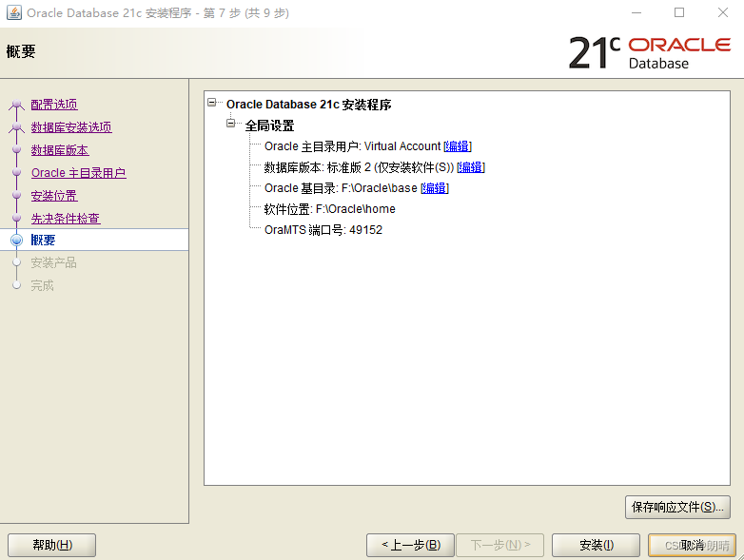Click the 配置选项 step marker icon
This screenshot has height=560, width=744.
16,105
